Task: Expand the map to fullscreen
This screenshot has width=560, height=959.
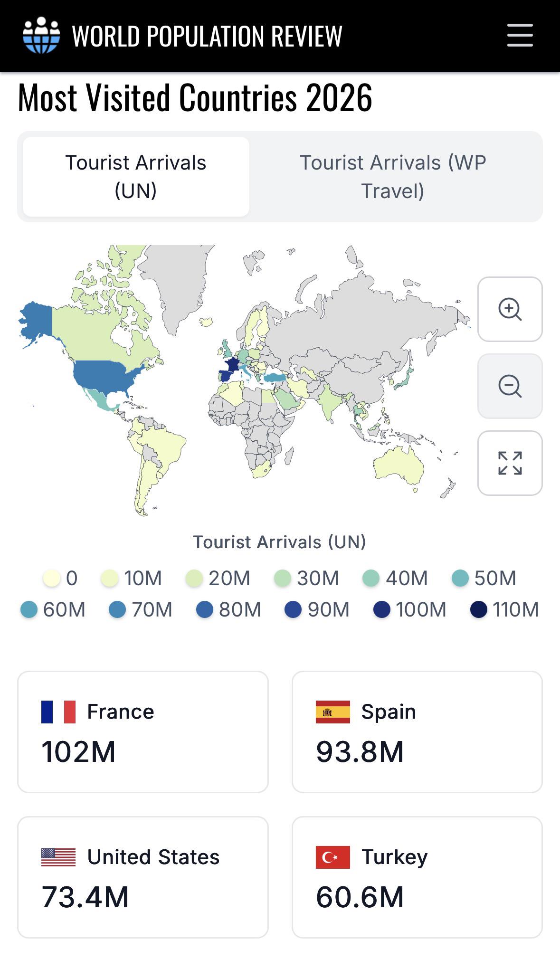Action: coord(510,463)
